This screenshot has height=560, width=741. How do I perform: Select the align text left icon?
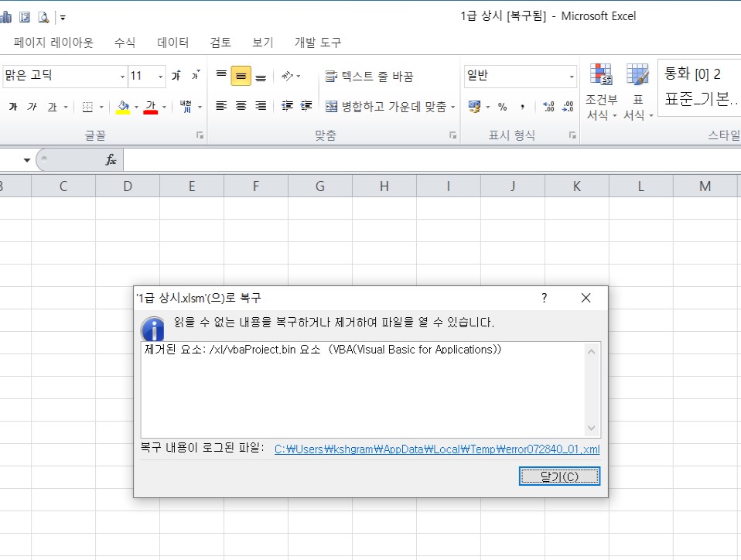tap(221, 106)
